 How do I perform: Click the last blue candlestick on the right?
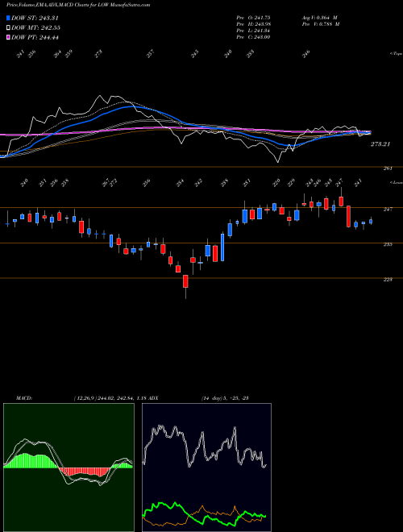[x=371, y=222]
